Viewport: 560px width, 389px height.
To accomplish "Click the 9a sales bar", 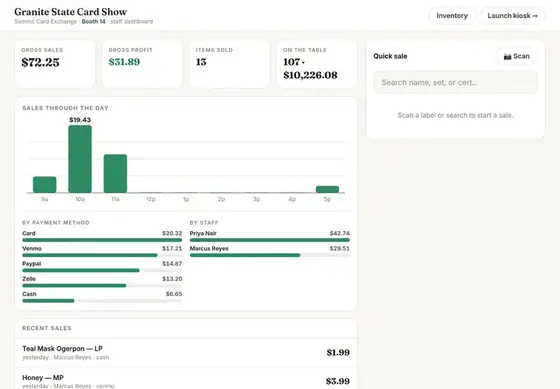I will coord(45,185).
